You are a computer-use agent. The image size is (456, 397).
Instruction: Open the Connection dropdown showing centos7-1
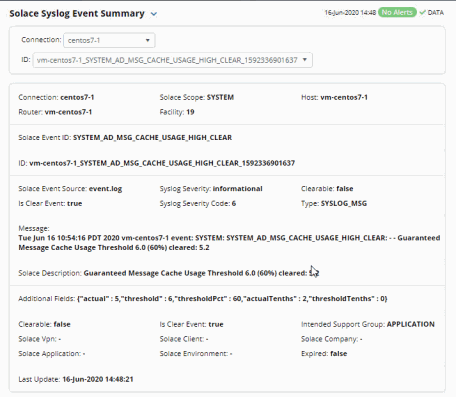(x=109, y=40)
